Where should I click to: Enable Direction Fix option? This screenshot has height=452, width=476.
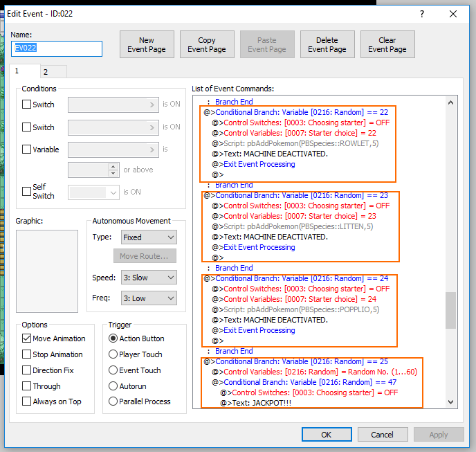pyautogui.click(x=27, y=370)
